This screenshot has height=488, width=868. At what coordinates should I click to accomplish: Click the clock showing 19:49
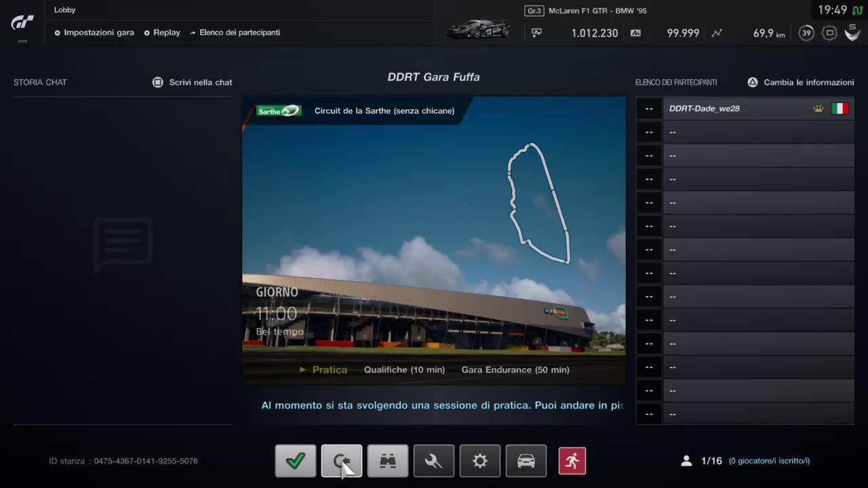[x=832, y=10]
